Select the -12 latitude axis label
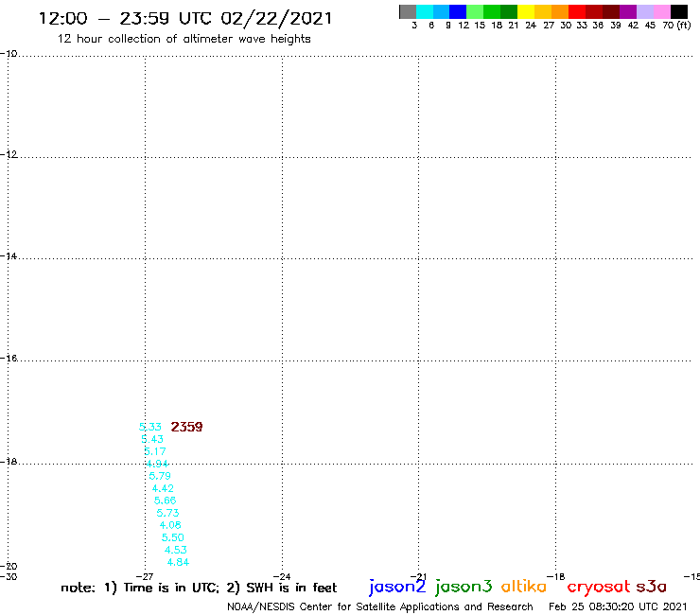The height and width of the screenshot is (615, 700). 9,154
